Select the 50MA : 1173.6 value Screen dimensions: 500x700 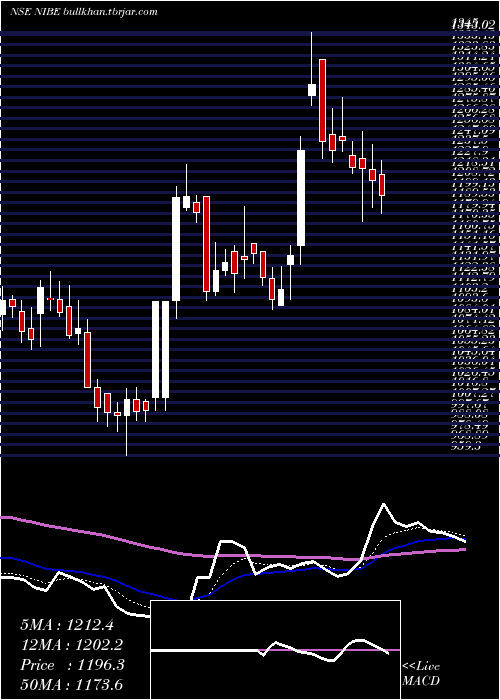click(x=71, y=685)
